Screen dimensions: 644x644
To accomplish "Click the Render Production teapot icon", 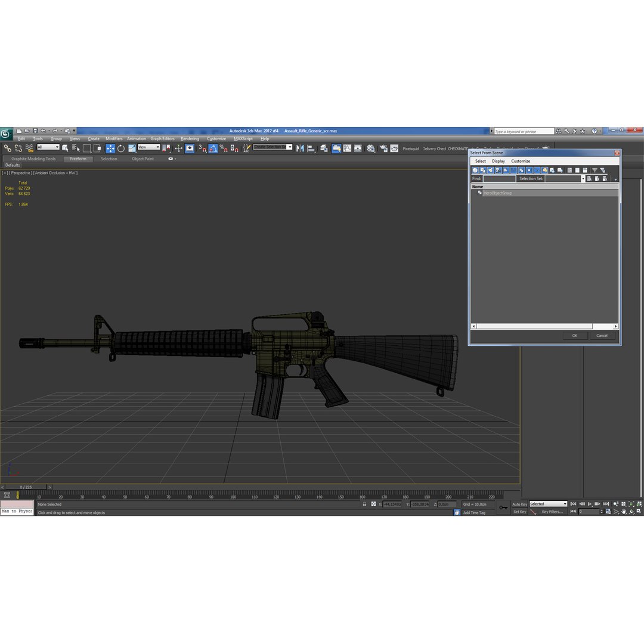I will [x=394, y=148].
